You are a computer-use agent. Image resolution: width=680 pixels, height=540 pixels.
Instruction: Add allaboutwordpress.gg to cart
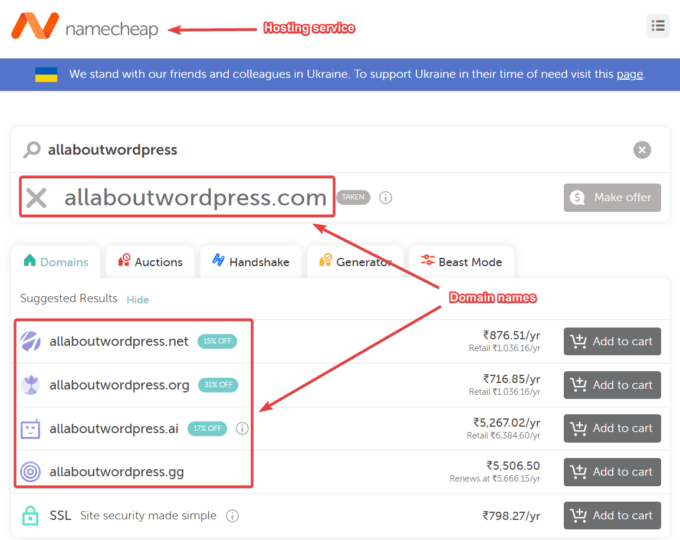[x=612, y=472]
